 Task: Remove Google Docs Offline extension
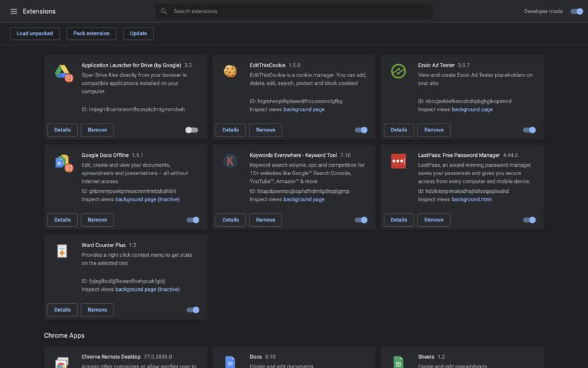click(x=97, y=220)
